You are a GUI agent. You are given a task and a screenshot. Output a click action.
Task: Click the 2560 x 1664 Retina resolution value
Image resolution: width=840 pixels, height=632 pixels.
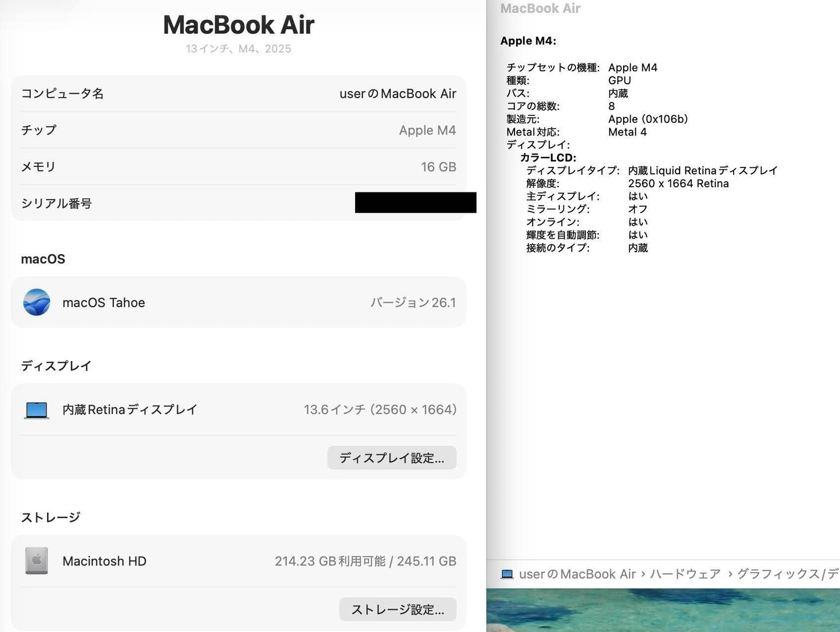pos(679,183)
